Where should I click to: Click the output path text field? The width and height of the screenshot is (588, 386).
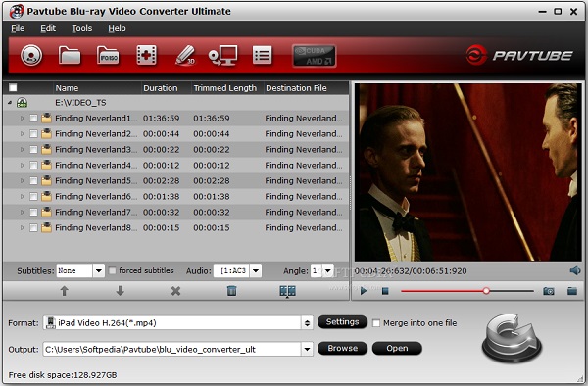point(172,350)
